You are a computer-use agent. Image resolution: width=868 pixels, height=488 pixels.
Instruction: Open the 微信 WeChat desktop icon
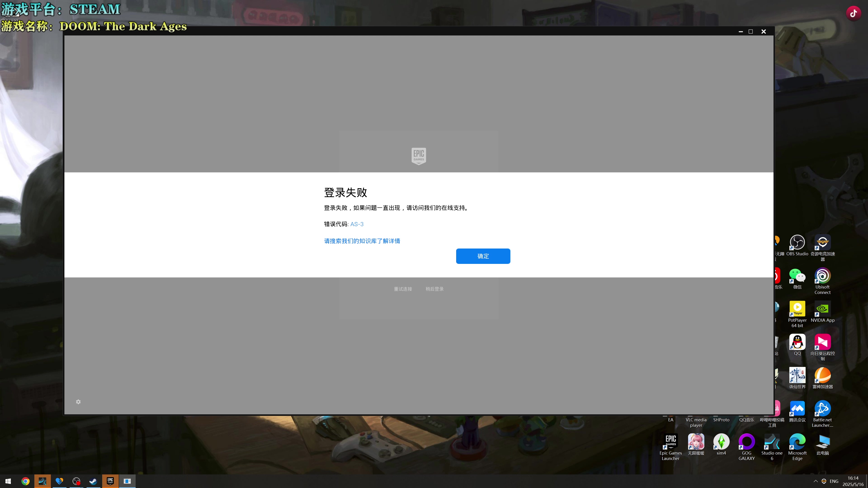coord(797,279)
